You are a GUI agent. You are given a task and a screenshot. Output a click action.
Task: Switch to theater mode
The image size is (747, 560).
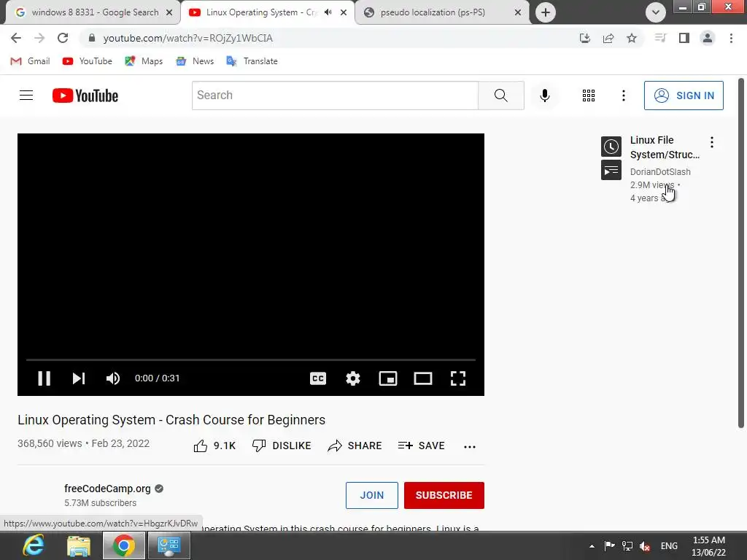pos(423,378)
